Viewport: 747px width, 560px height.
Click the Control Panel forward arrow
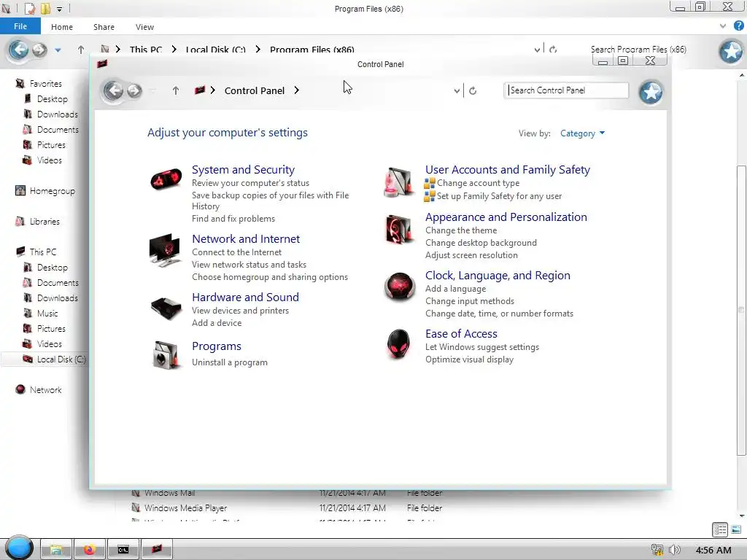pyautogui.click(x=134, y=90)
